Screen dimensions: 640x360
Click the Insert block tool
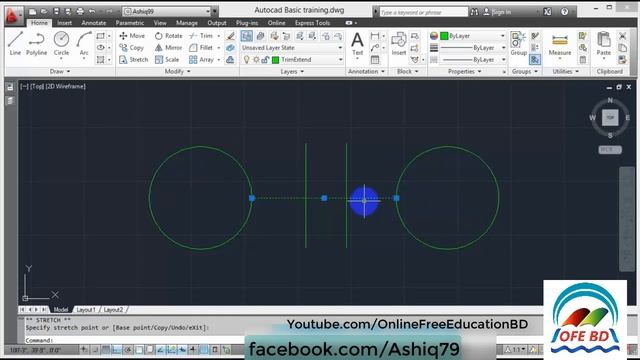click(398, 44)
